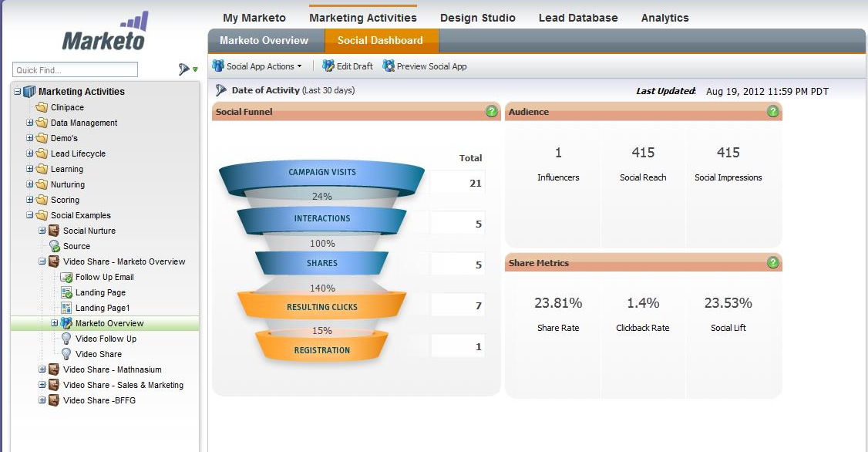Click the Video Follow Up lightbulb icon
Image resolution: width=868 pixels, height=452 pixels.
click(x=66, y=339)
